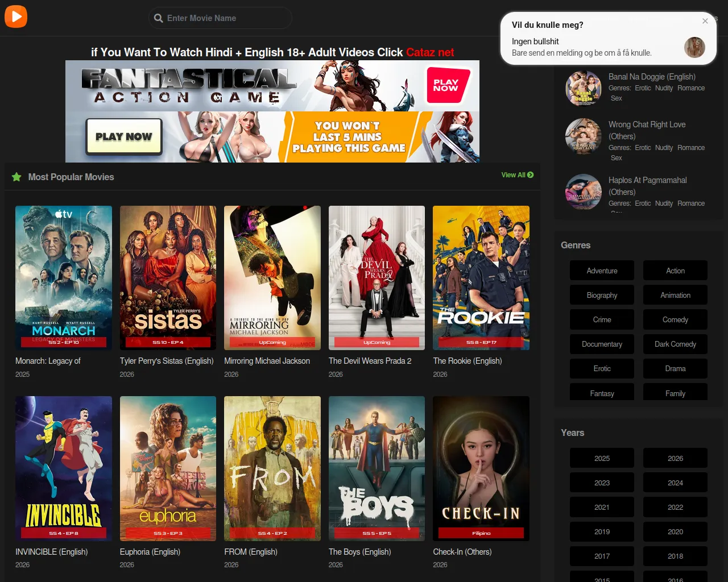Click the INVINCIBLE (English) title link
This screenshot has height=582, width=728.
[x=52, y=552]
